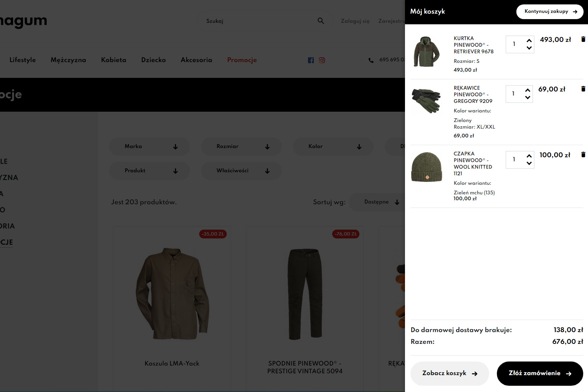
Task: Click Kontynuuj zakupy to close cart
Action: (549, 11)
